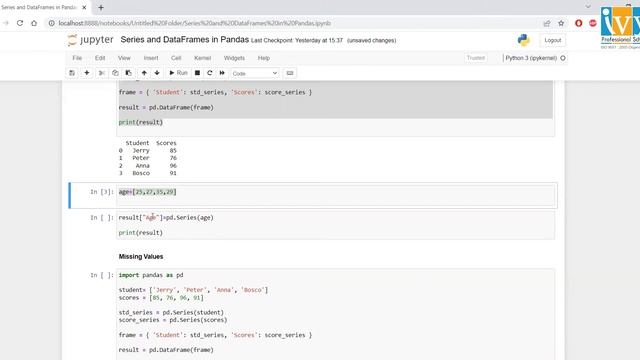Open the Edit menu
This screenshot has width=640, height=360.
[100, 58]
